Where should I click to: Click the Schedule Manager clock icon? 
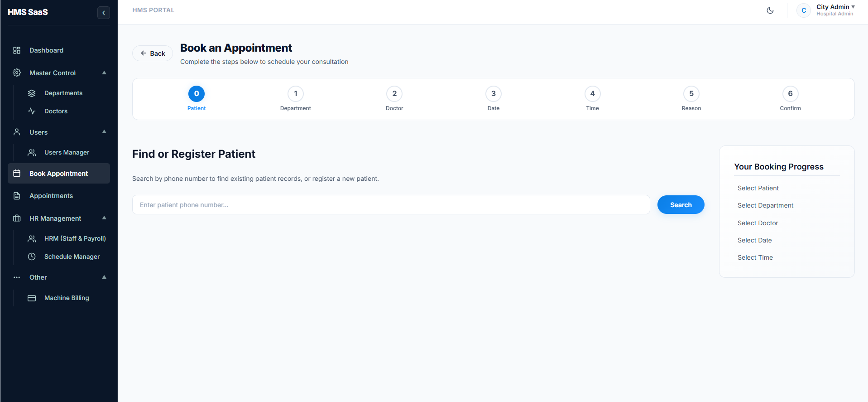click(x=32, y=257)
